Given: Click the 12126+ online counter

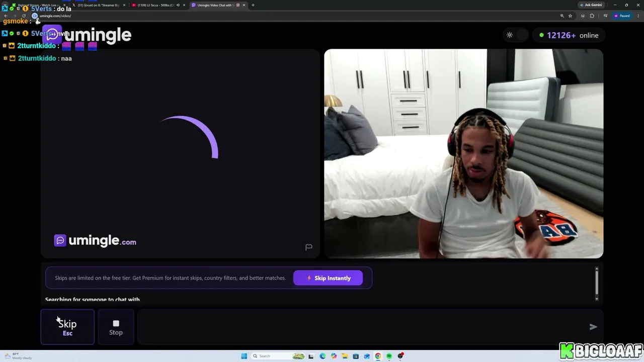Looking at the screenshot, I should click(x=569, y=35).
